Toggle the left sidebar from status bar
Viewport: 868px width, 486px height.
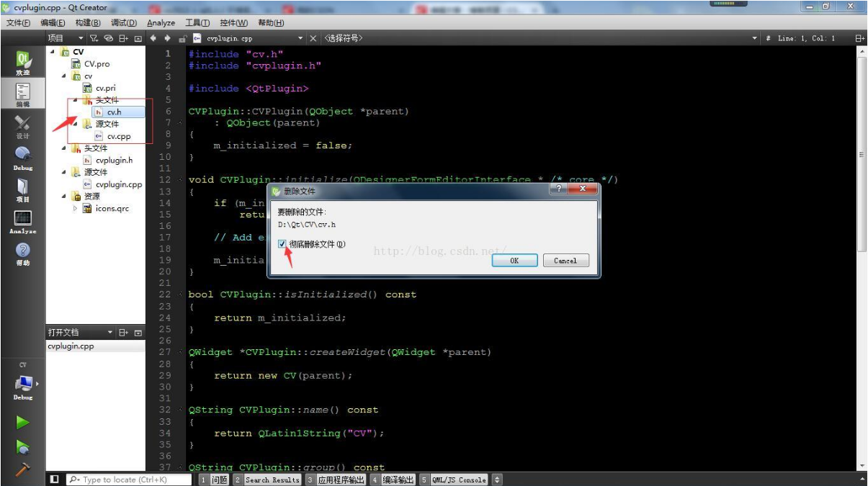click(54, 480)
